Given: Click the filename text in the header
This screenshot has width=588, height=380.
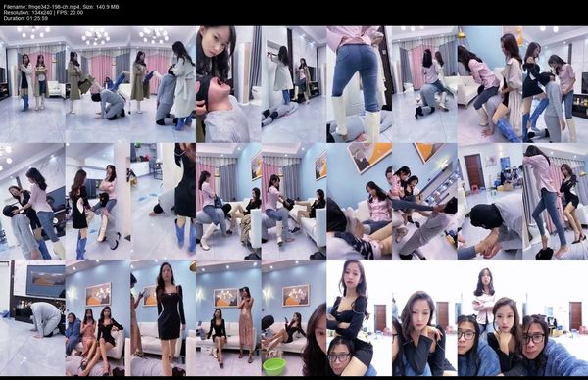Looking at the screenshot, I should 61,7.
